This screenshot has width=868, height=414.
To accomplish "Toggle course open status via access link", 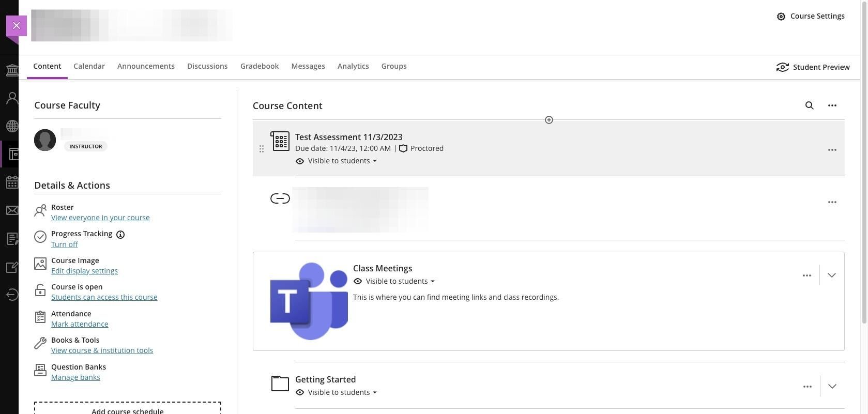I will click(x=104, y=297).
